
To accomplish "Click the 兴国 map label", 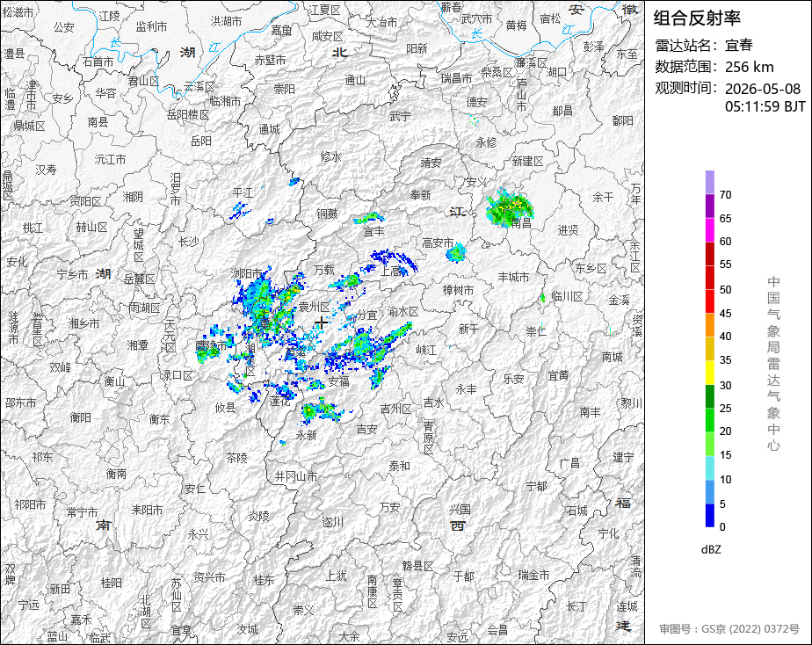I will click(460, 510).
